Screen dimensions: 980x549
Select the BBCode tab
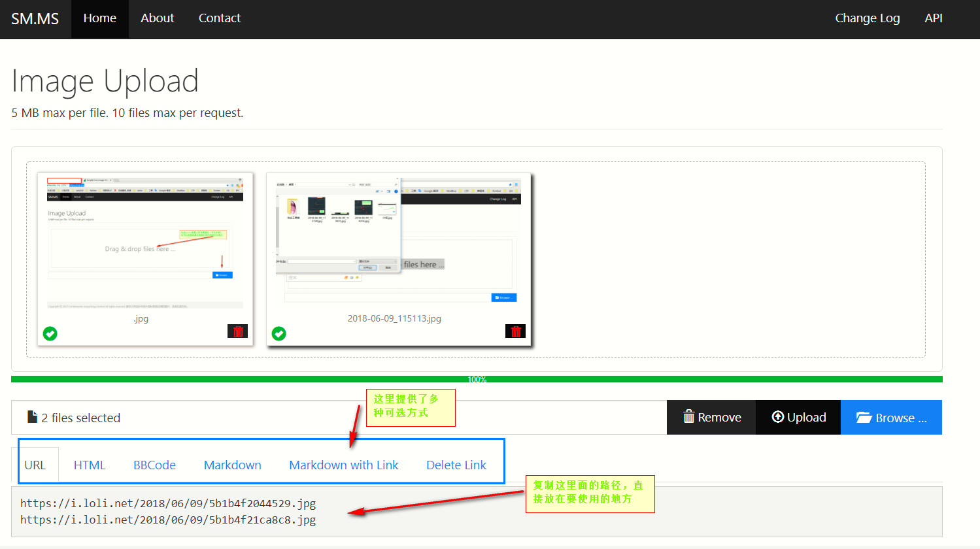154,465
